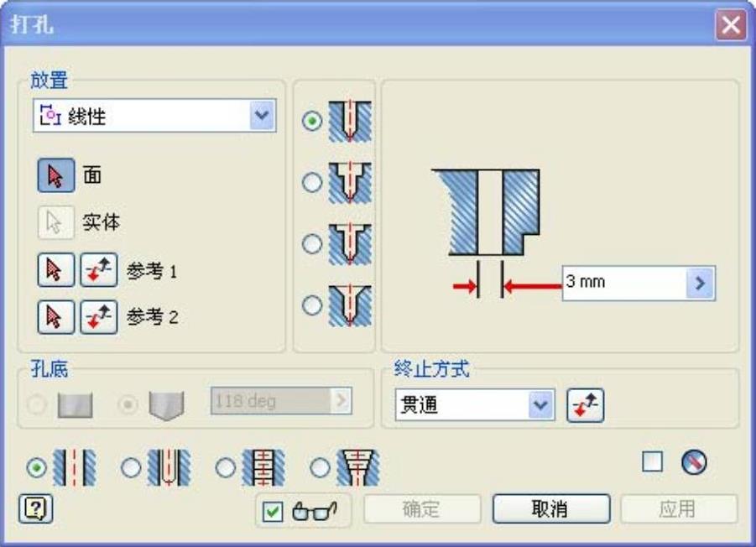Click the blue and red round icon
Viewport: 756px width, 547px height.
tap(694, 462)
